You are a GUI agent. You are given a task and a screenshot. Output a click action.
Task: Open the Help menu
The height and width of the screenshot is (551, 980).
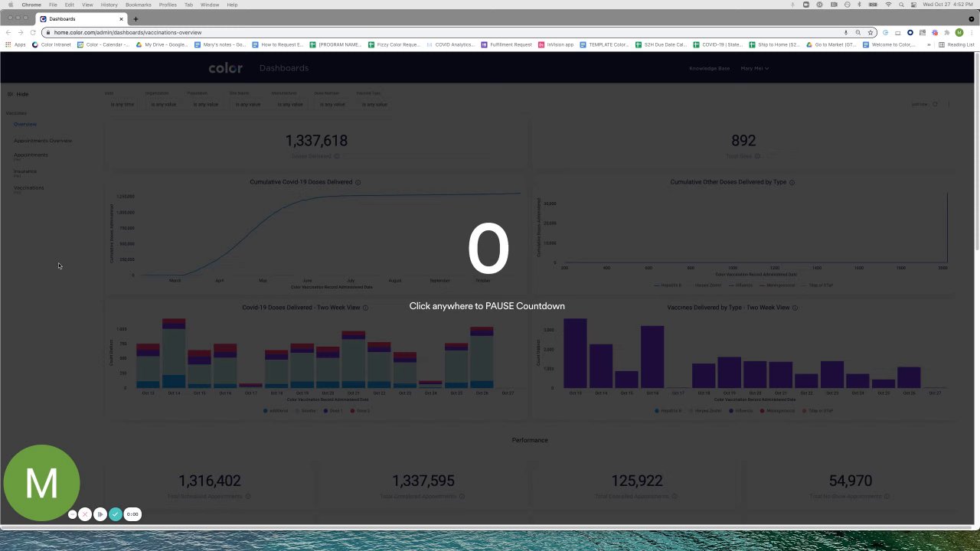(232, 5)
